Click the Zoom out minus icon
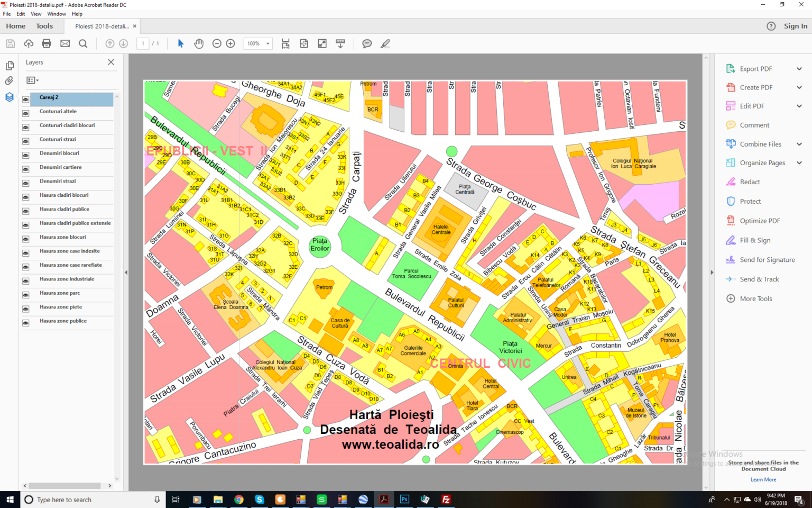This screenshot has height=508, width=812. point(217,43)
